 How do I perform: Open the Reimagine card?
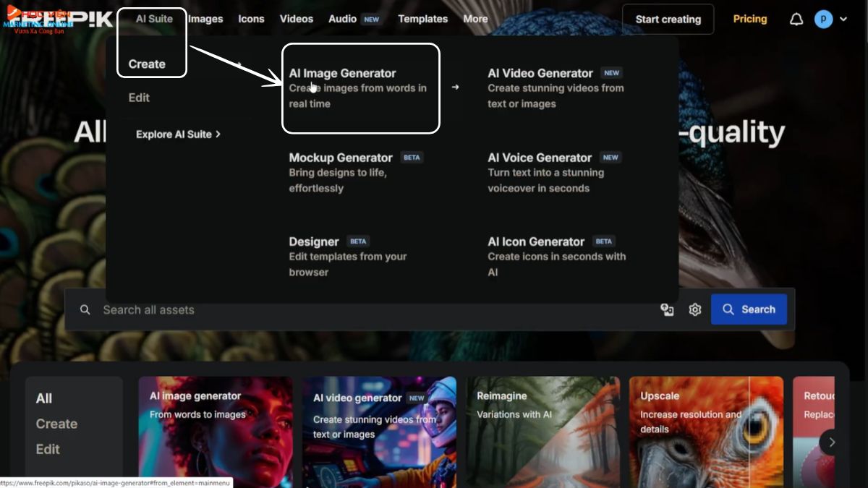click(x=543, y=432)
